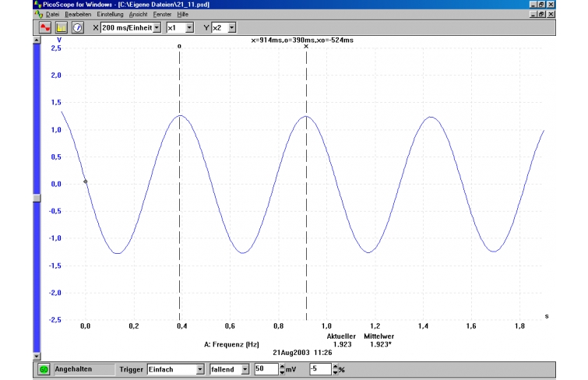Viewport: 588px width, 380px height.
Task: Expand the Einfach trigger mode dropdown
Action: pos(200,370)
